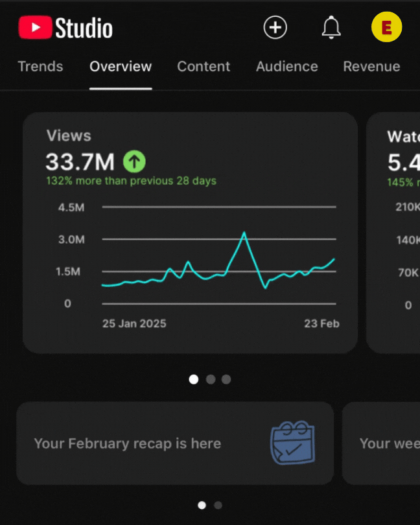Open the notifications bell
Image resolution: width=420 pixels, height=525 pixels.
(331, 27)
